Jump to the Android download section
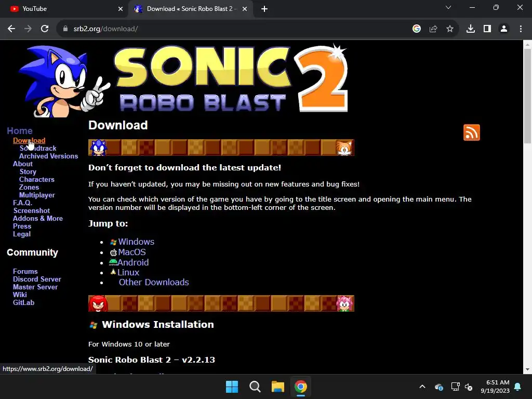The width and height of the screenshot is (532, 399). pyautogui.click(x=133, y=262)
